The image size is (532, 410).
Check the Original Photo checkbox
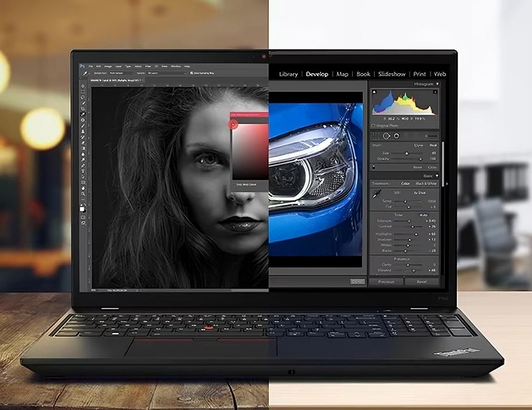(x=373, y=125)
